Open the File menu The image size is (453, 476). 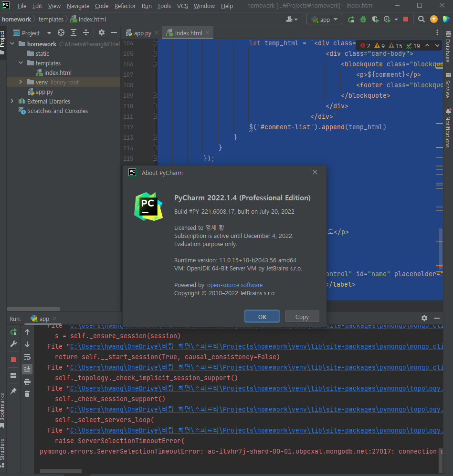pyautogui.click(x=22, y=6)
